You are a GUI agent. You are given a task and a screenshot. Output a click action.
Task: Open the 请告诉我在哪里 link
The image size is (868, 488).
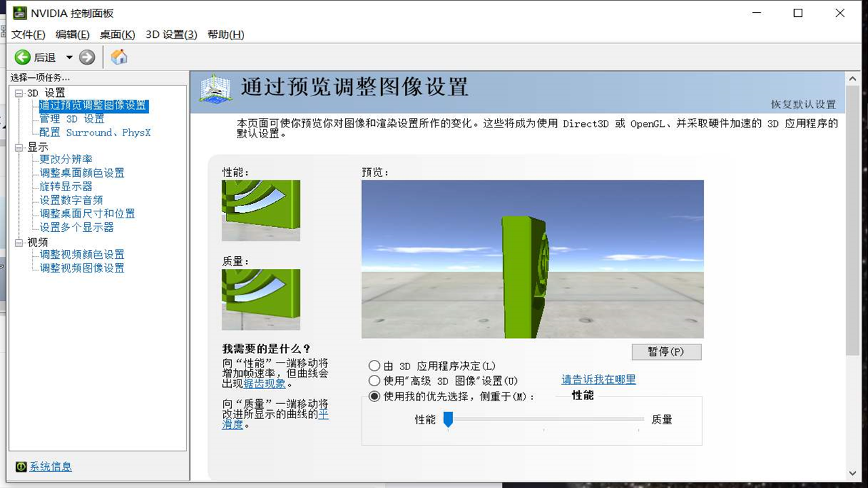(x=599, y=380)
